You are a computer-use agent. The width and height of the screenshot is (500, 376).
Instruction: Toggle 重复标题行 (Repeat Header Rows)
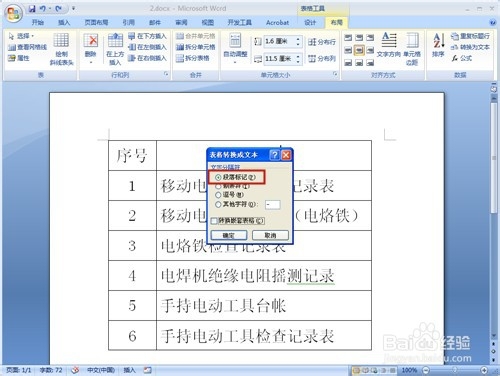tap(470, 36)
